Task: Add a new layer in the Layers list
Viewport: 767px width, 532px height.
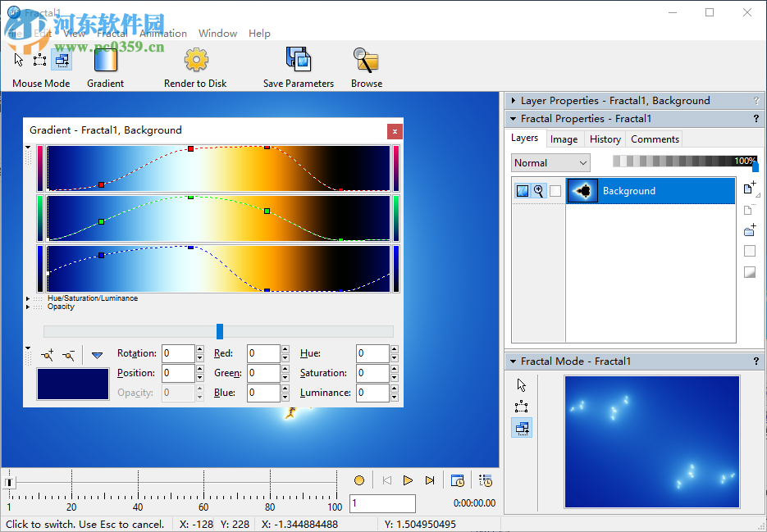Action: click(x=749, y=189)
